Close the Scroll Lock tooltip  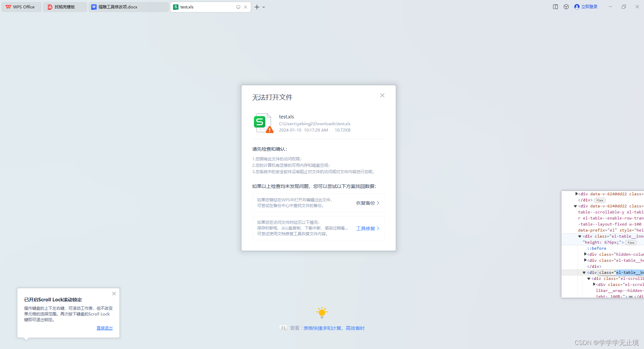tap(114, 294)
